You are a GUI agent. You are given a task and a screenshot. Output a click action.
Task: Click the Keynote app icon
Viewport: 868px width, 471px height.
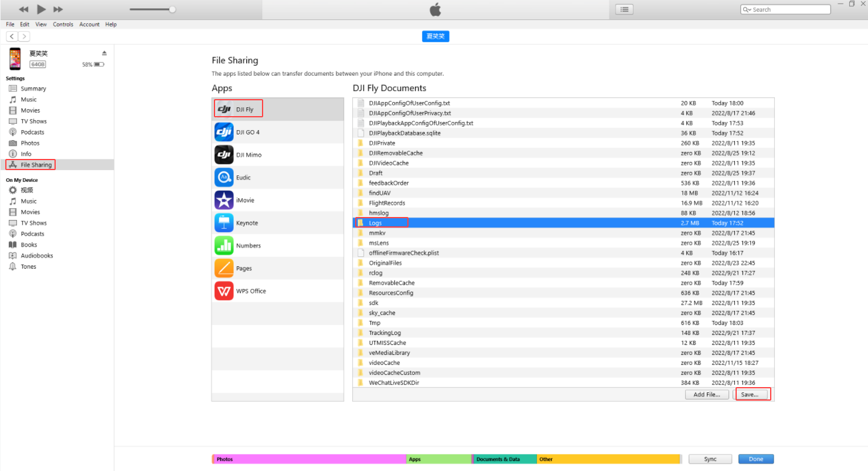click(224, 222)
